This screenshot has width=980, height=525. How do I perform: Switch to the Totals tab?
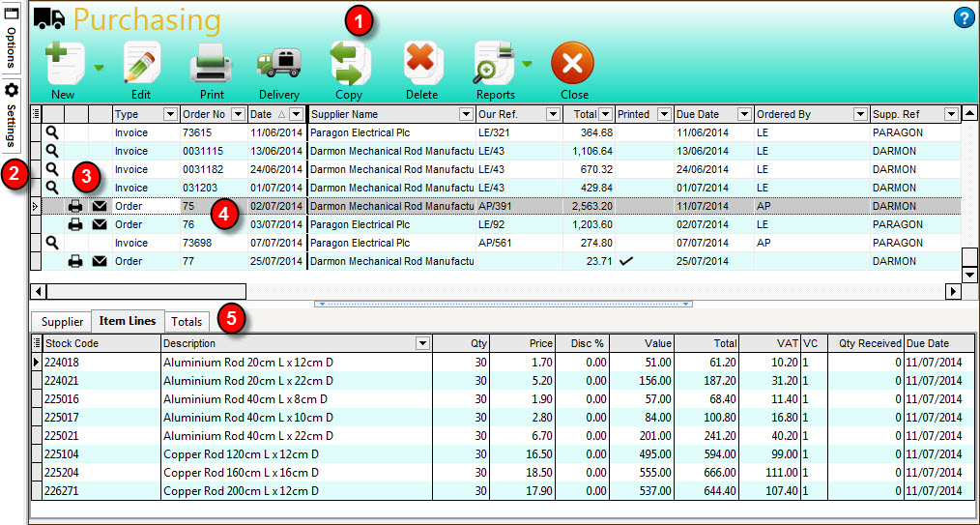[187, 321]
